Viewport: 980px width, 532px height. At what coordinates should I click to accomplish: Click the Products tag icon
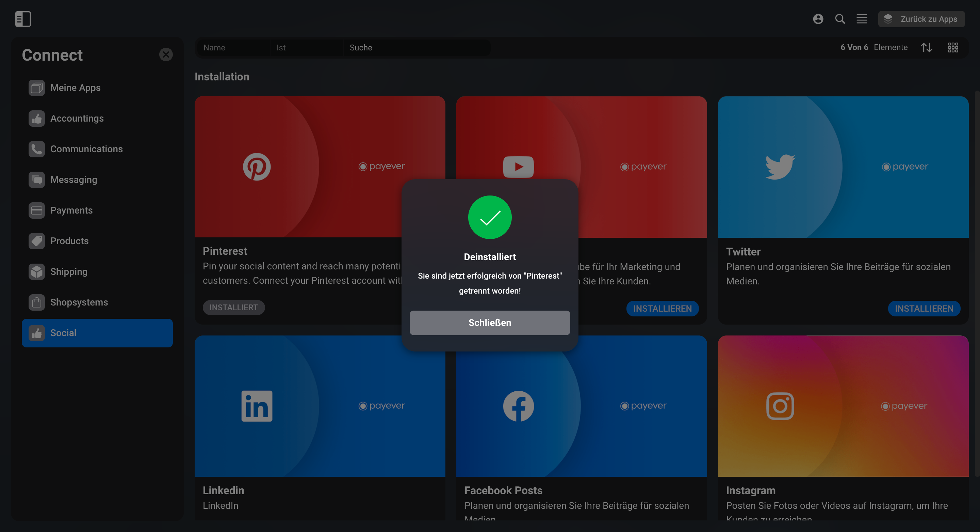tap(36, 241)
